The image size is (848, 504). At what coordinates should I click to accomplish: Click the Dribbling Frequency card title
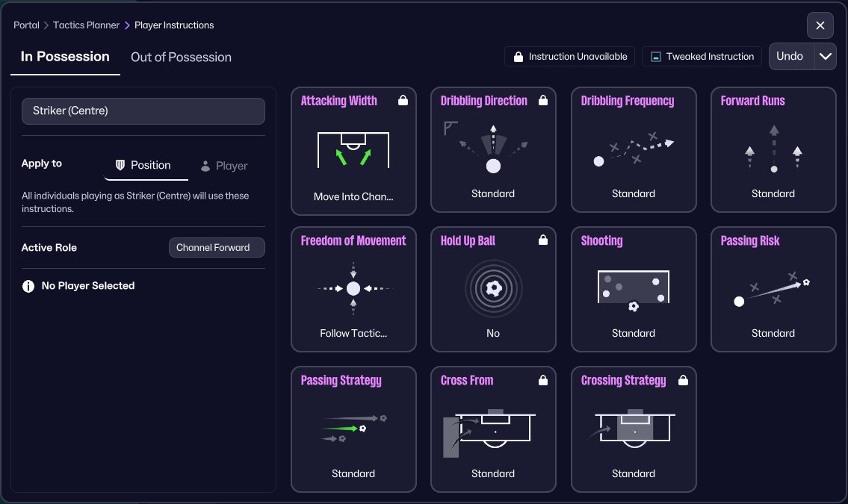[628, 101]
